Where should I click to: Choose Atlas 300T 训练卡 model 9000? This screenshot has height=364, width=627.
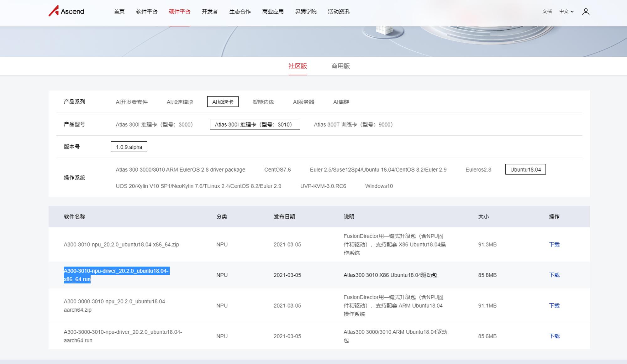(x=353, y=124)
